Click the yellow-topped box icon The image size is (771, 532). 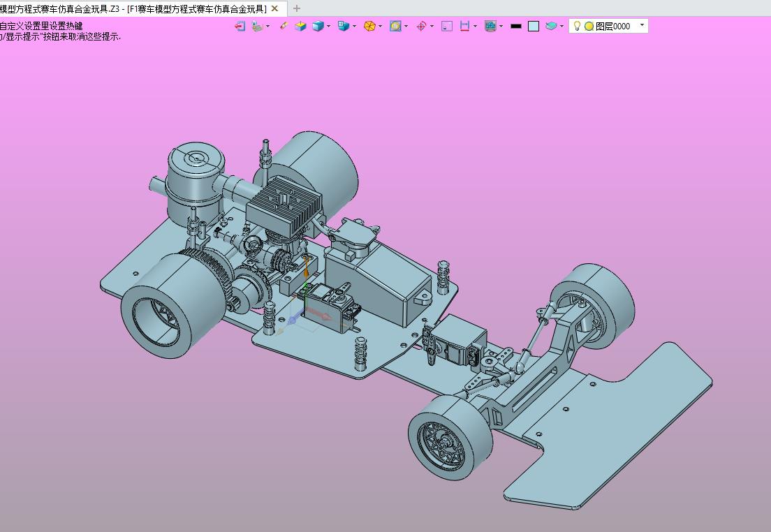tap(300, 26)
